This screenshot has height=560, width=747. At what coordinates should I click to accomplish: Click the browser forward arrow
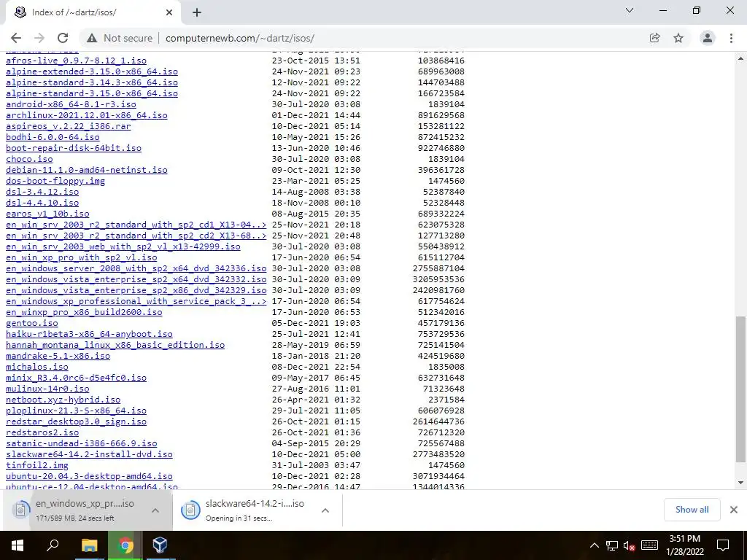point(39,38)
